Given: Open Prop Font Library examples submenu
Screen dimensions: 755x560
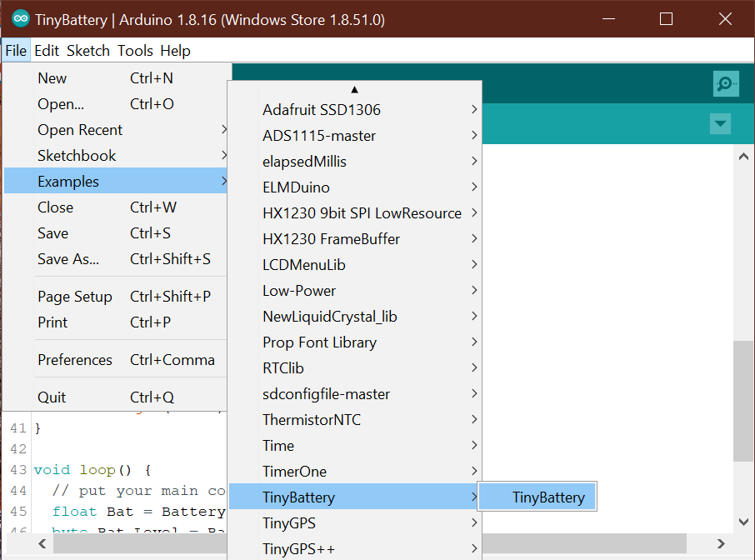Looking at the screenshot, I should click(355, 342).
